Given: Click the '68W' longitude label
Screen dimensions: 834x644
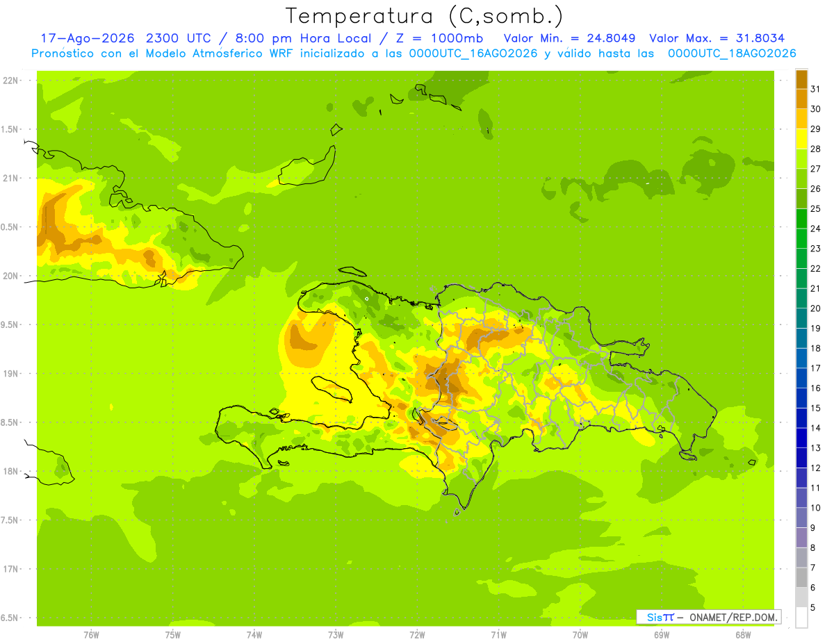Looking at the screenshot, I should point(743,635).
